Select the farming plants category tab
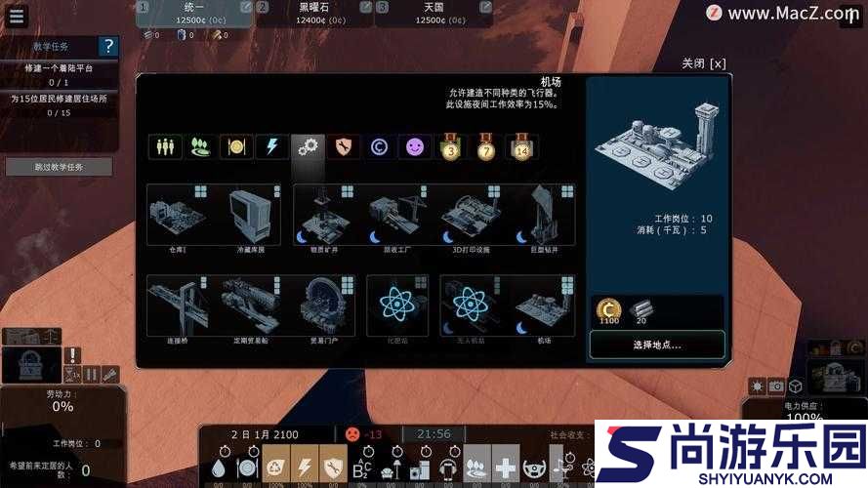 tap(200, 147)
